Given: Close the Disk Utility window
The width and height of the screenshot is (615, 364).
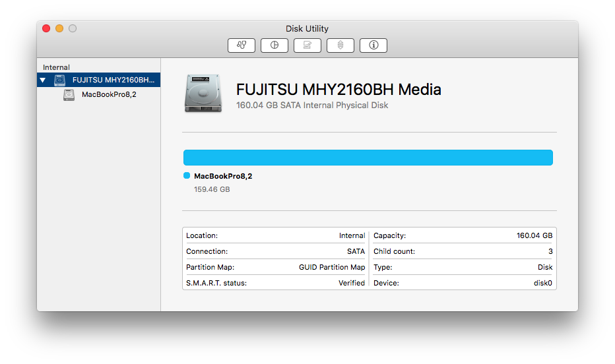Looking at the screenshot, I should coord(46,28).
